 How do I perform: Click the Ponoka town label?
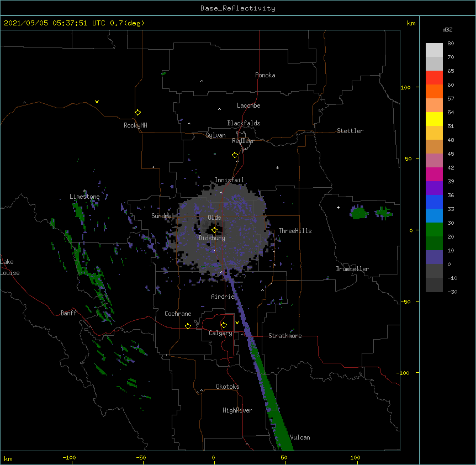point(265,75)
